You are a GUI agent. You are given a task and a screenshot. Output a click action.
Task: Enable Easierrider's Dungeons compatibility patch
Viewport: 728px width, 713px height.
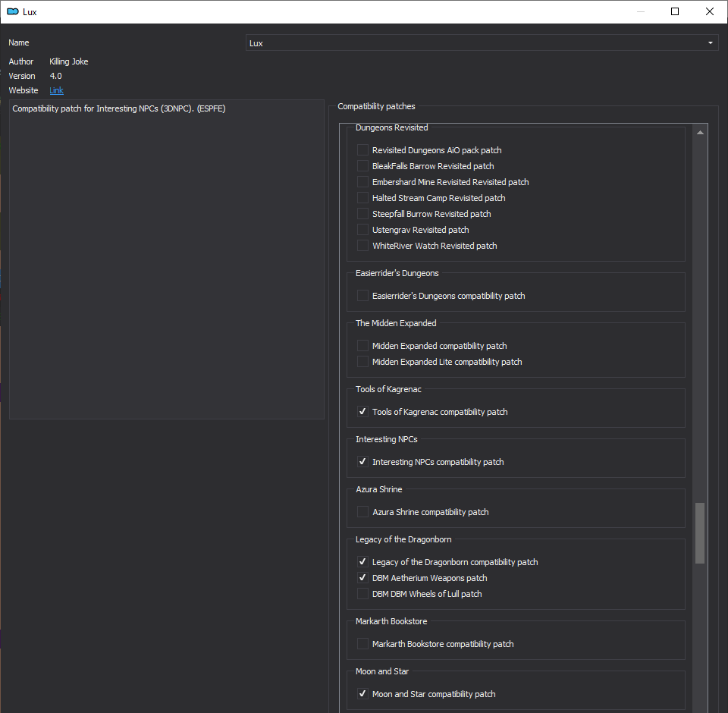[x=363, y=296]
